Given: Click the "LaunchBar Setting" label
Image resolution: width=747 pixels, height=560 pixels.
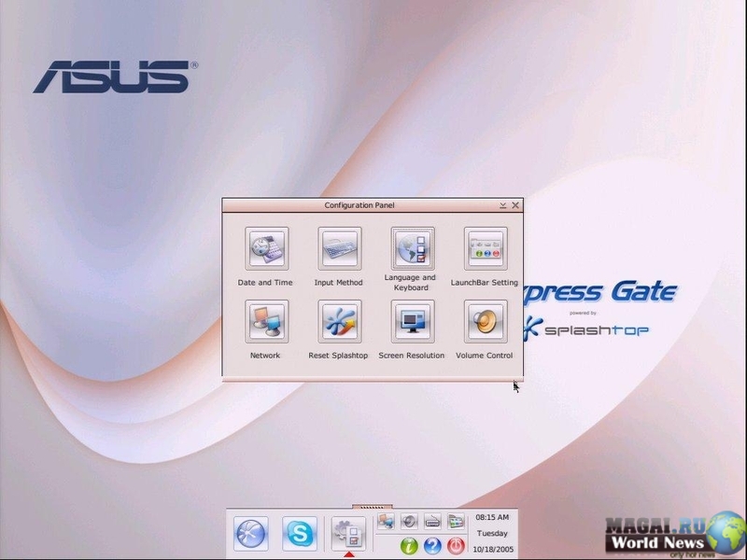Looking at the screenshot, I should (x=484, y=283).
